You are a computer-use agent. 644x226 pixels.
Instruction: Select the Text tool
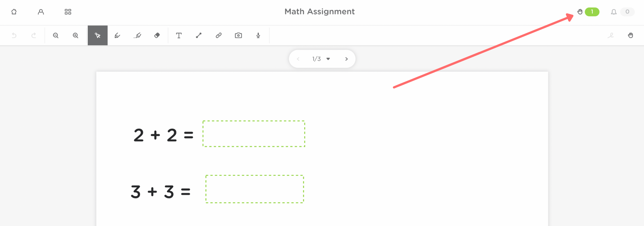click(x=179, y=36)
